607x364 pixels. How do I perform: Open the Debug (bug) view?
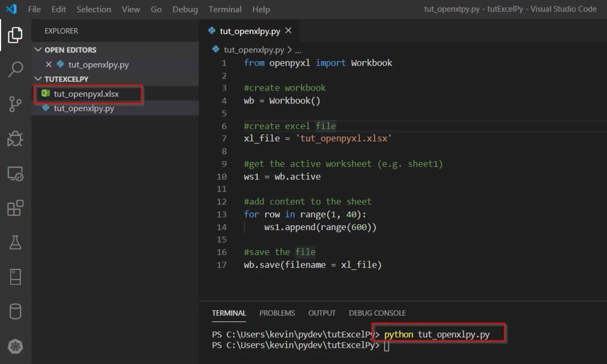point(15,139)
